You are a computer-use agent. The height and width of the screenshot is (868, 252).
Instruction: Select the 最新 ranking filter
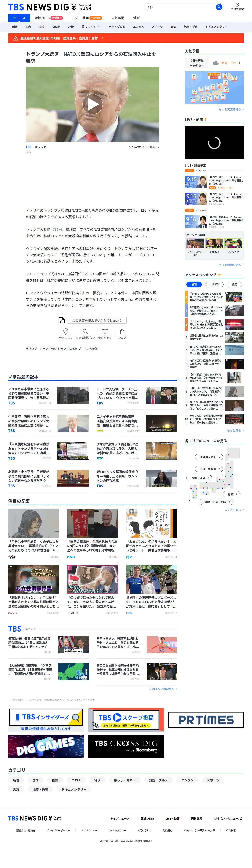tap(194, 284)
